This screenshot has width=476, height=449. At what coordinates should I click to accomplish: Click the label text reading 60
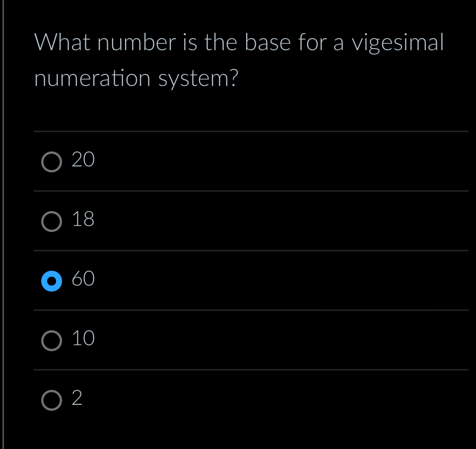pos(83,279)
